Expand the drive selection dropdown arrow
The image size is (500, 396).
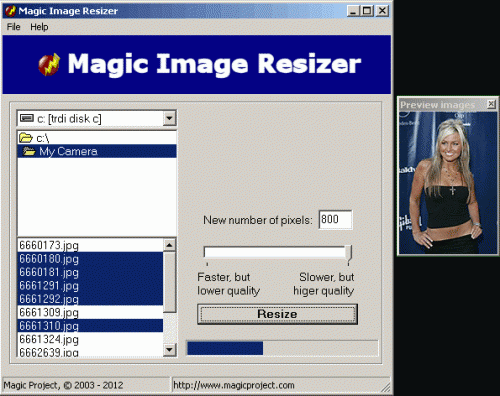click(169, 118)
